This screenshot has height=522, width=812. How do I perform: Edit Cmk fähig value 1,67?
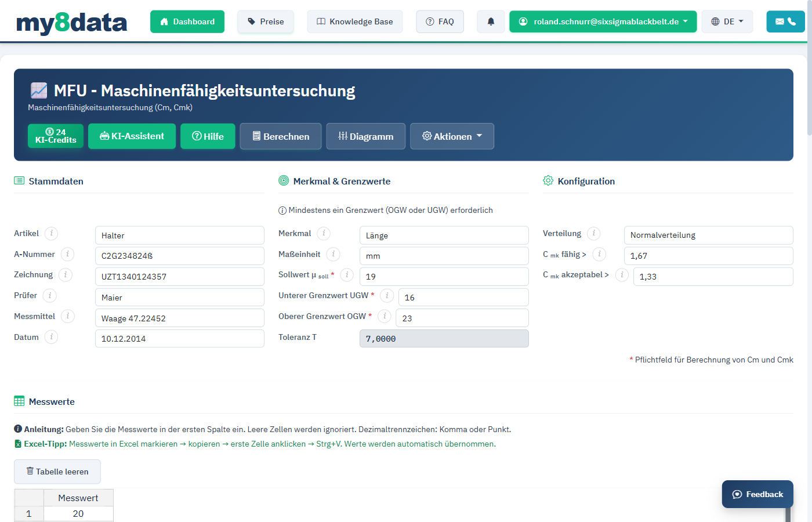pyautogui.click(x=708, y=256)
